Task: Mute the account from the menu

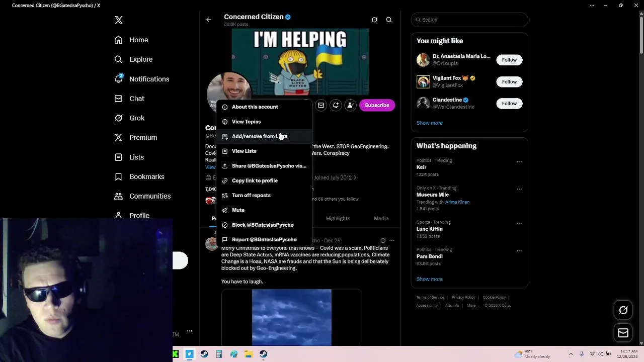Action: click(263, 210)
